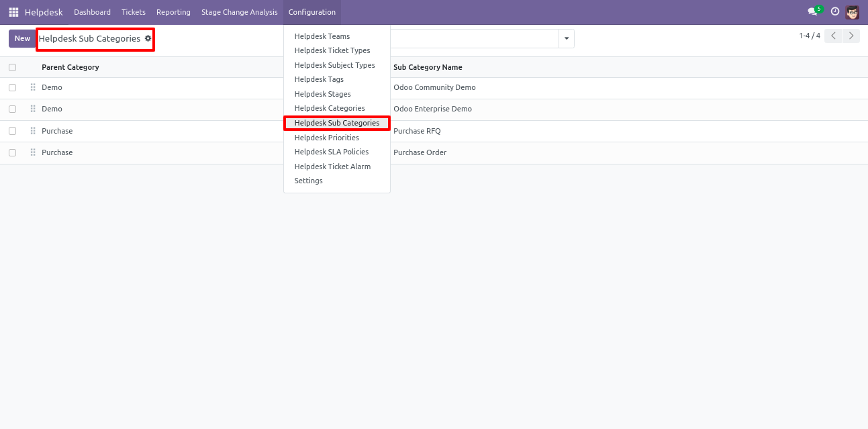This screenshot has height=429, width=868.
Task: Grab drag handle of Odoo Community Demo row
Action: pyautogui.click(x=33, y=87)
